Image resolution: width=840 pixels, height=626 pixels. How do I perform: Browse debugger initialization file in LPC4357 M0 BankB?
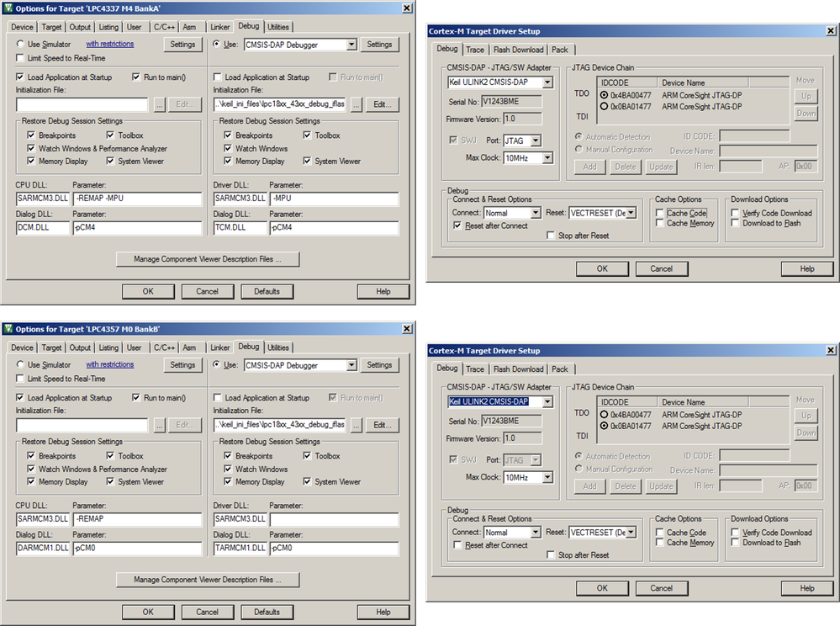(x=357, y=425)
